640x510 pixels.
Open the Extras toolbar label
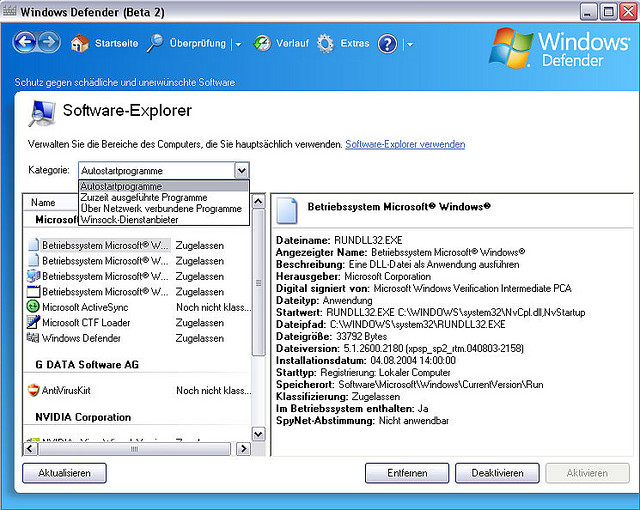point(355,43)
